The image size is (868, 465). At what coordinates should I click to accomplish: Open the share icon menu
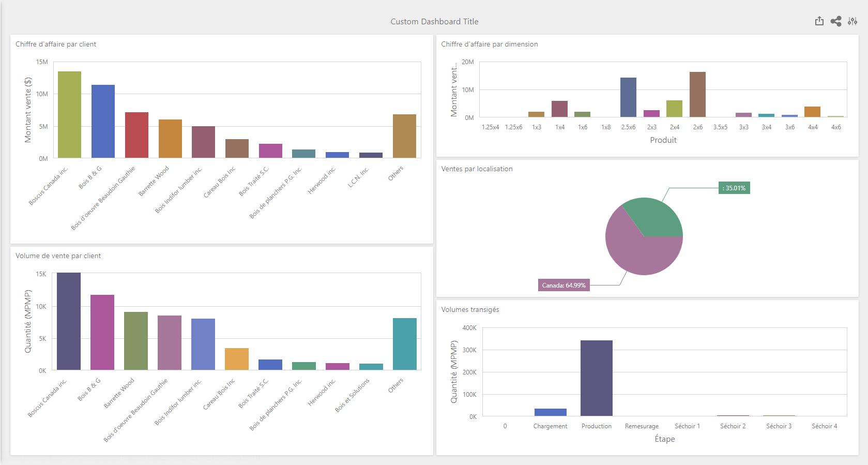pos(836,21)
